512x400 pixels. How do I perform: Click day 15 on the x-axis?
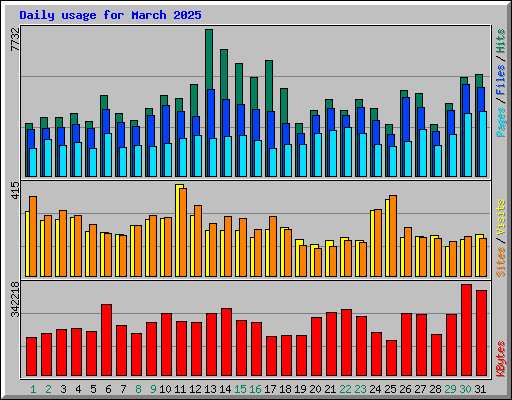point(240,389)
